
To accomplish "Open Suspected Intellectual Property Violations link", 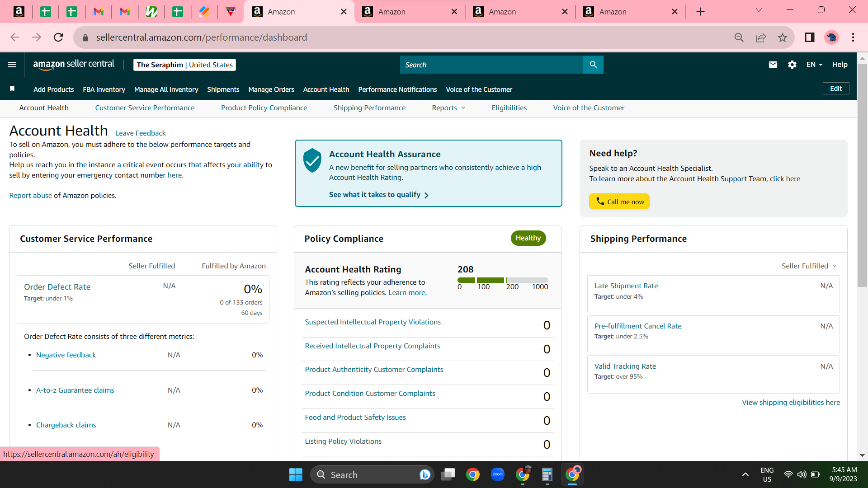I will (373, 322).
